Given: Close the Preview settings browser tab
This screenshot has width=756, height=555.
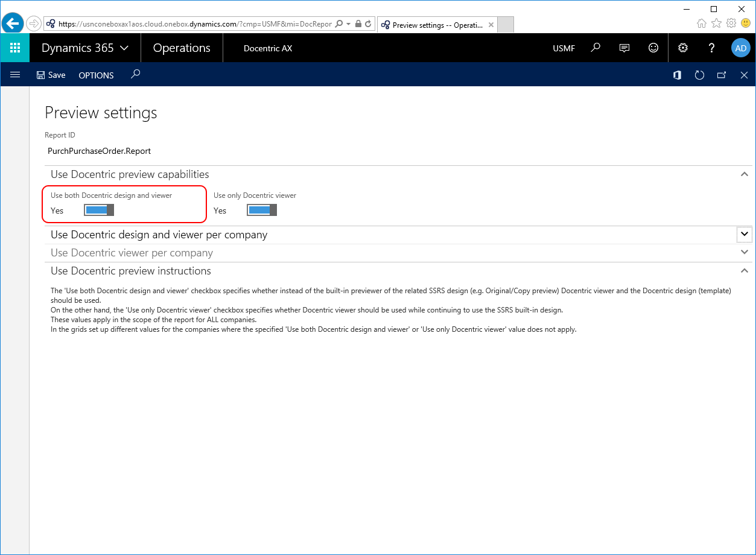Looking at the screenshot, I should click(x=491, y=25).
